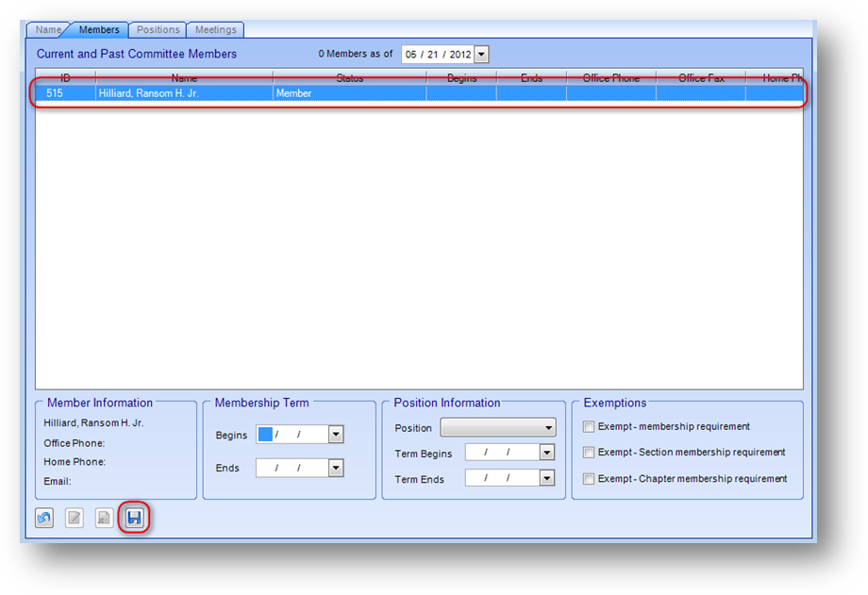Enable Exempt - Section membership requirement

589,453
